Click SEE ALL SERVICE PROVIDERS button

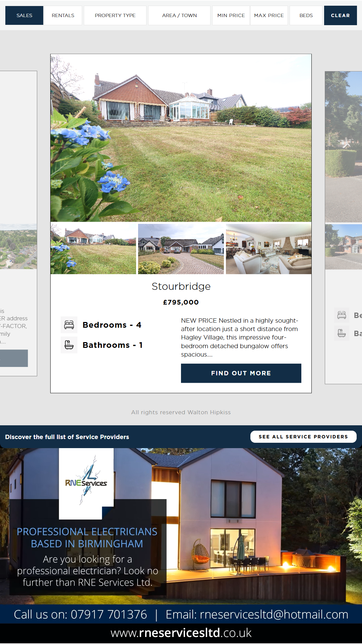tap(303, 437)
